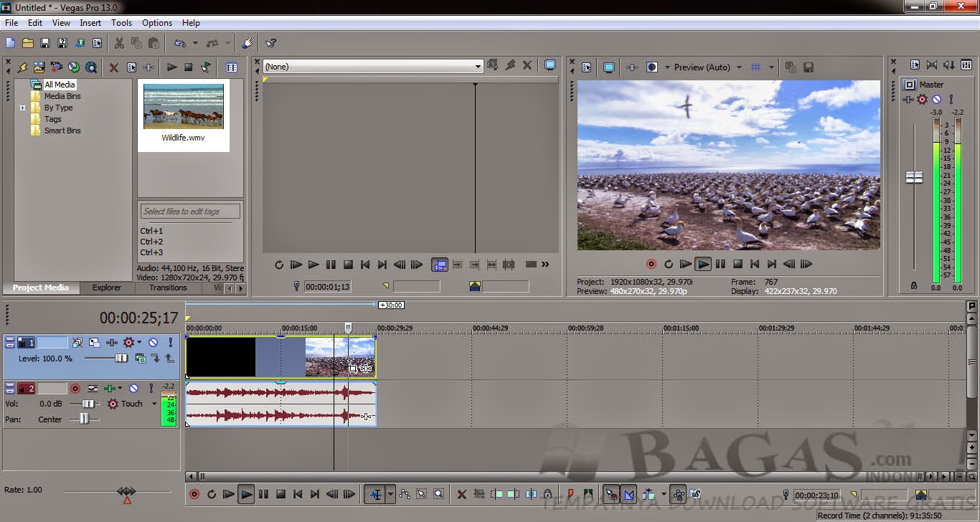Arm audio track 2 for recording

[x=75, y=389]
